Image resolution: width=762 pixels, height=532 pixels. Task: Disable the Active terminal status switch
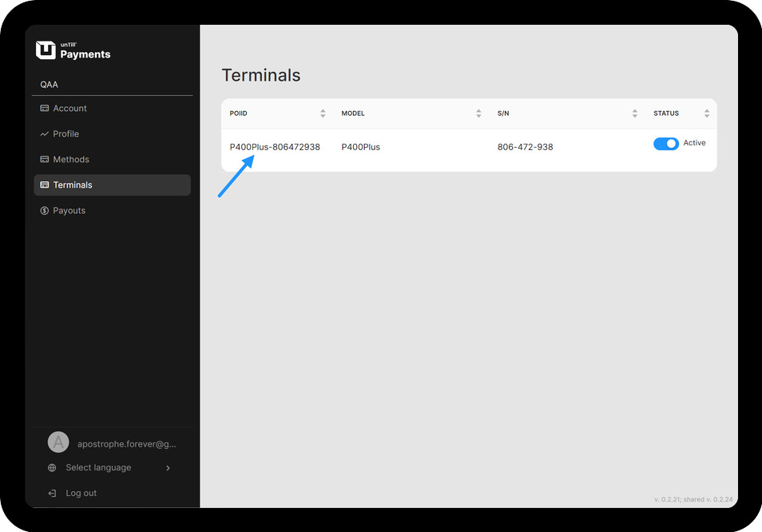[665, 144]
